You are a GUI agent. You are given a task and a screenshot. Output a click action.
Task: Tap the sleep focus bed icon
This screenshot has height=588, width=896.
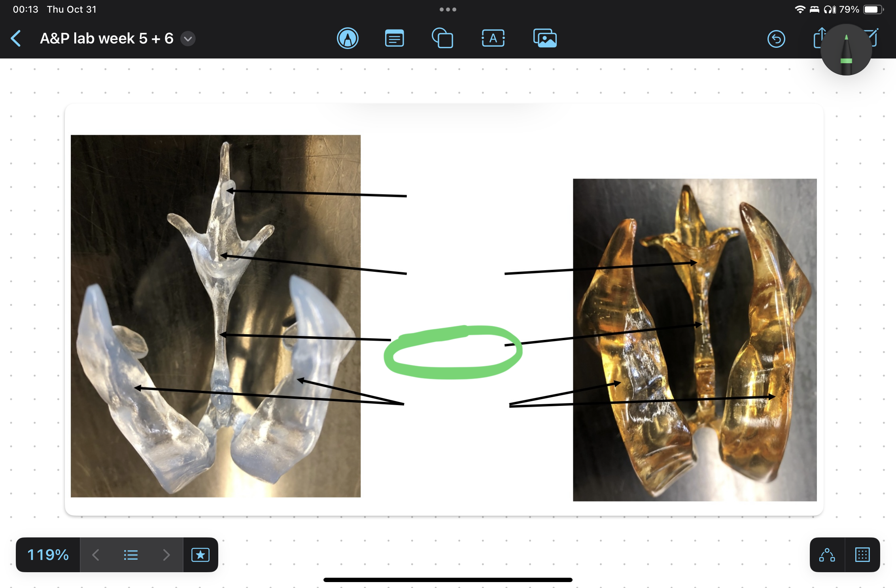click(x=815, y=9)
